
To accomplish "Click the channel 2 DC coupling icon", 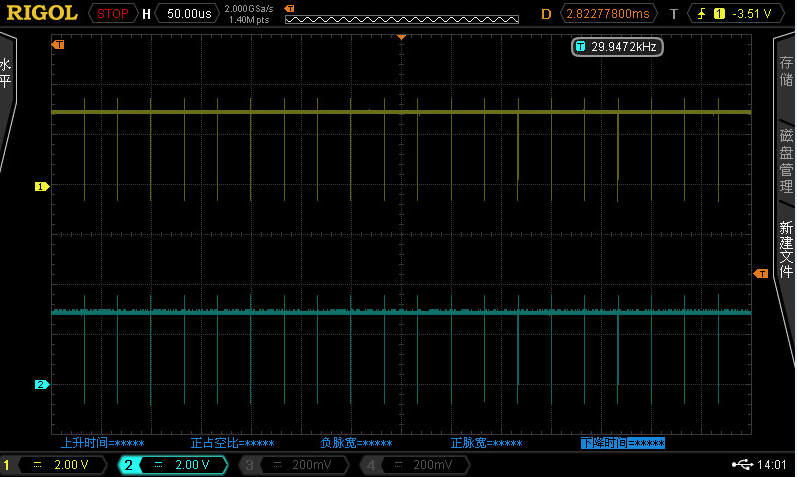I will [x=159, y=465].
